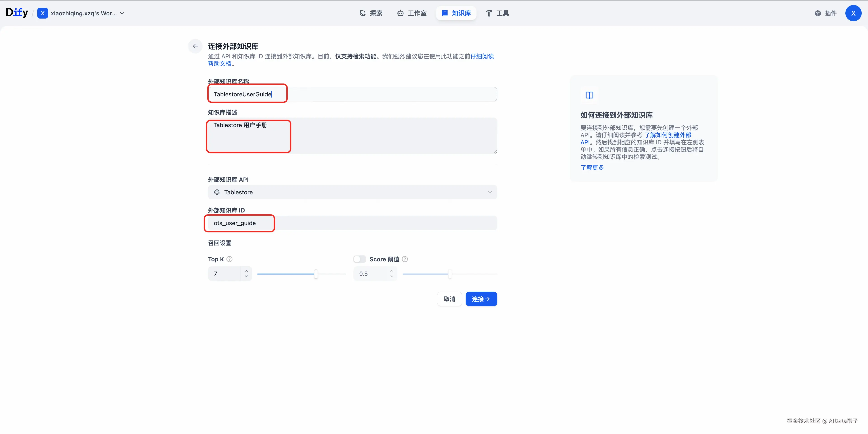
Task: Click the workspace avatar X icon
Action: [x=42, y=13]
